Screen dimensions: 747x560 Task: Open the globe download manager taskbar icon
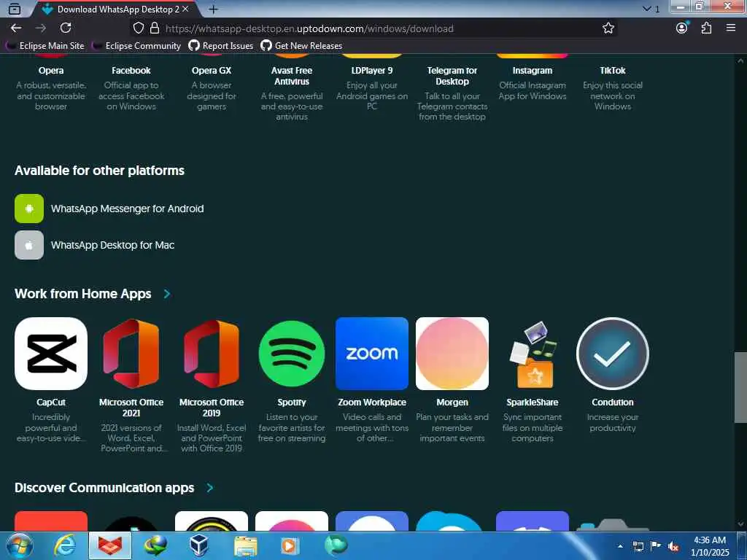pyautogui.click(x=155, y=545)
